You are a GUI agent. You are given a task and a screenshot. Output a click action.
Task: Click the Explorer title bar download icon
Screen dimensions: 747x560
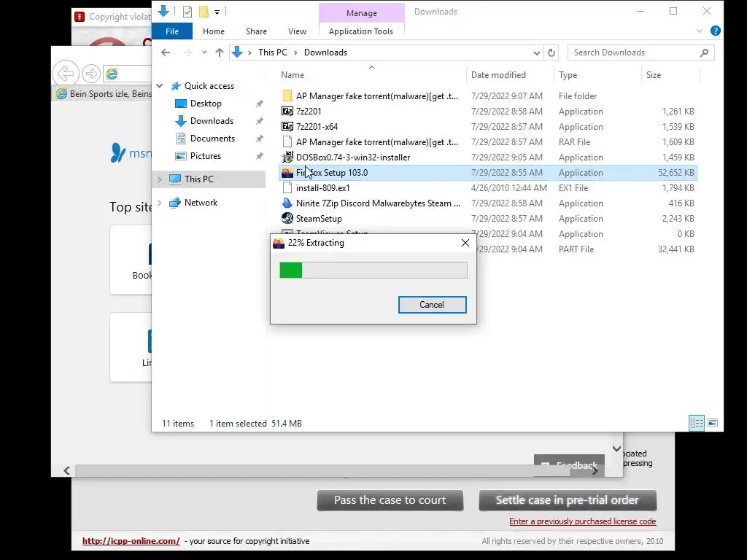(163, 11)
